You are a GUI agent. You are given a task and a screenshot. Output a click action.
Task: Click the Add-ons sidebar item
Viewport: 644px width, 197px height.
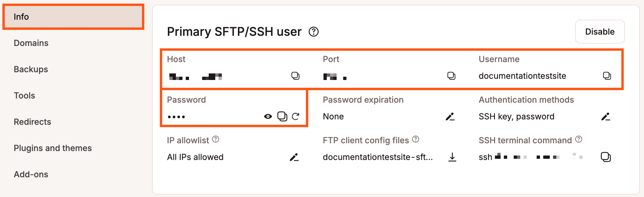click(31, 174)
